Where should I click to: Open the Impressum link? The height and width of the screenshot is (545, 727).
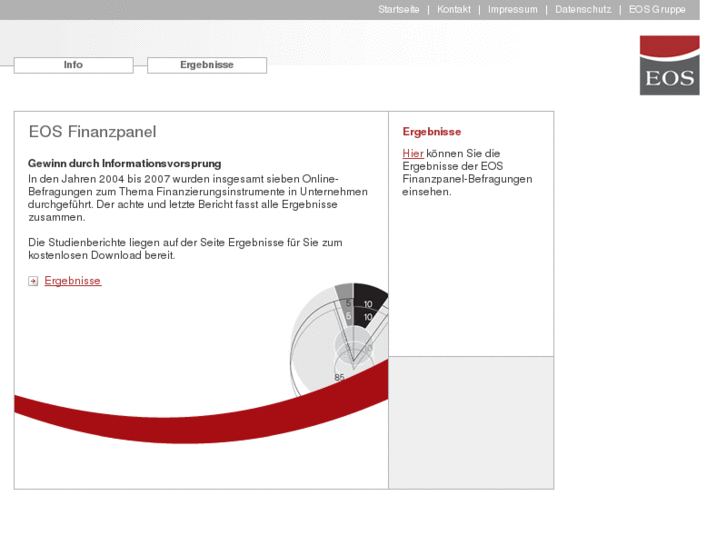512,9
